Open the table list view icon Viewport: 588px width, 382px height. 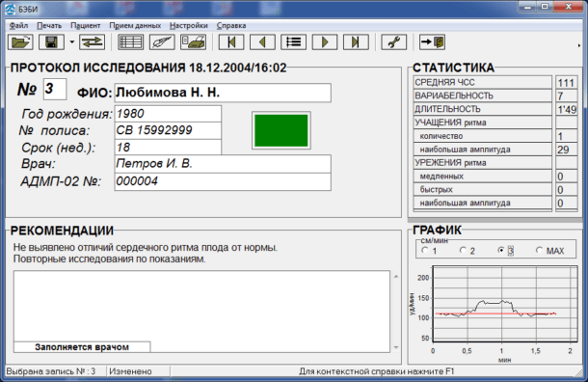[x=130, y=42]
